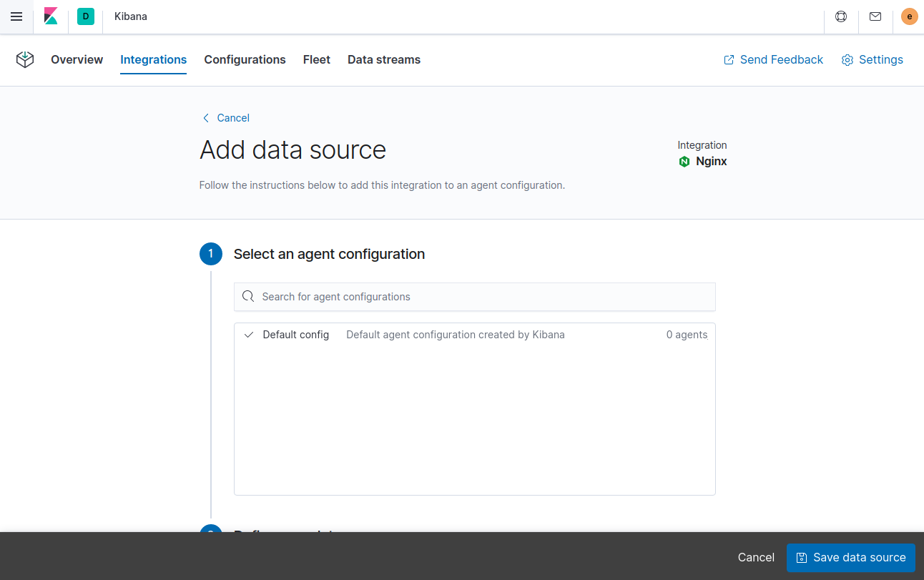Image resolution: width=924 pixels, height=580 pixels.
Task: Switch to the Data streams tab
Action: (x=383, y=60)
